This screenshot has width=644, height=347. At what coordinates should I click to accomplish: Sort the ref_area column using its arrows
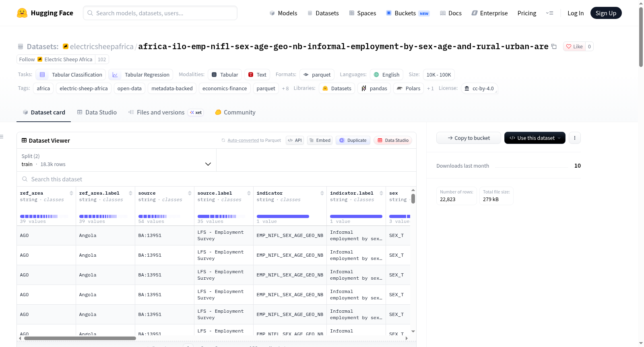pos(71,193)
